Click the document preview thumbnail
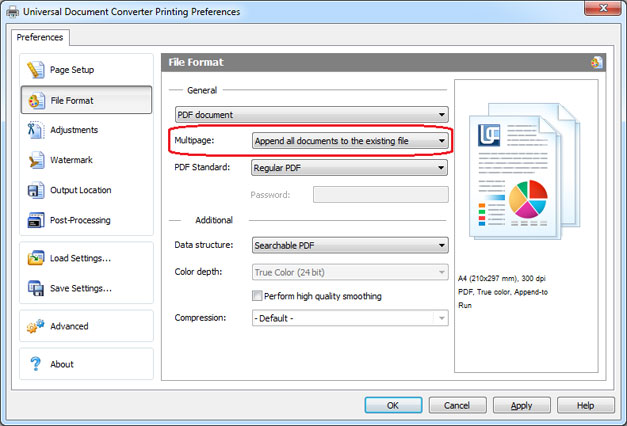This screenshot has width=627, height=426. pos(524,172)
